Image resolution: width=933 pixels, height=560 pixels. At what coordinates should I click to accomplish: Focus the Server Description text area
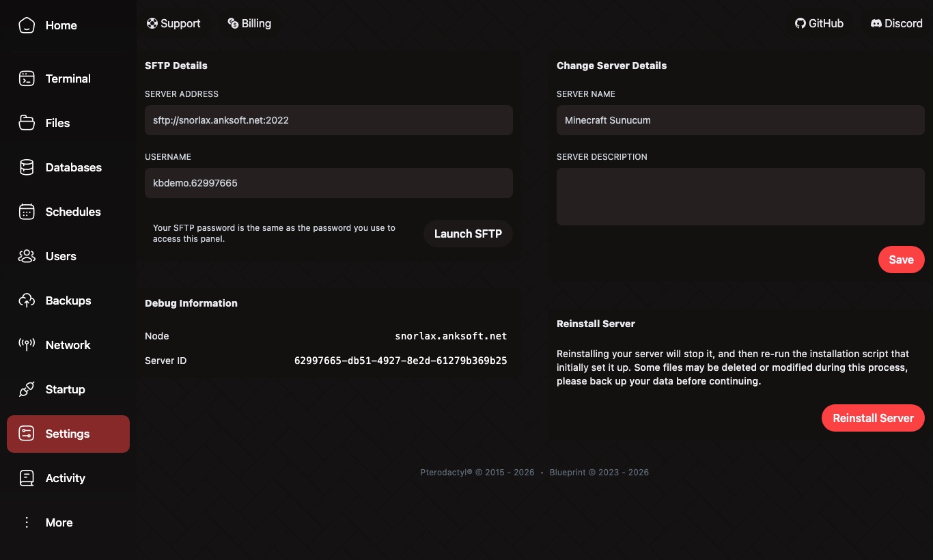tap(740, 197)
